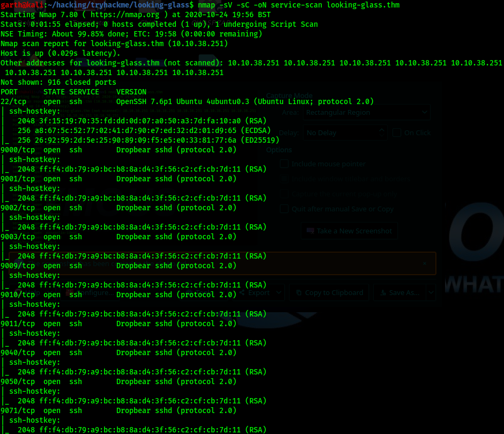
Task: Open the arrow beside Save As in Spectacle
Action: 431,292
